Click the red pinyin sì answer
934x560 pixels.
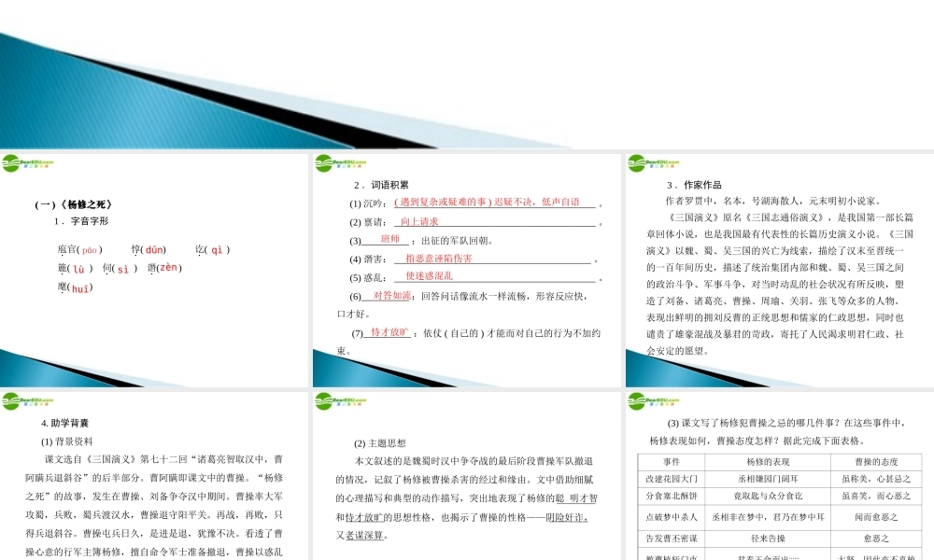tap(122, 269)
